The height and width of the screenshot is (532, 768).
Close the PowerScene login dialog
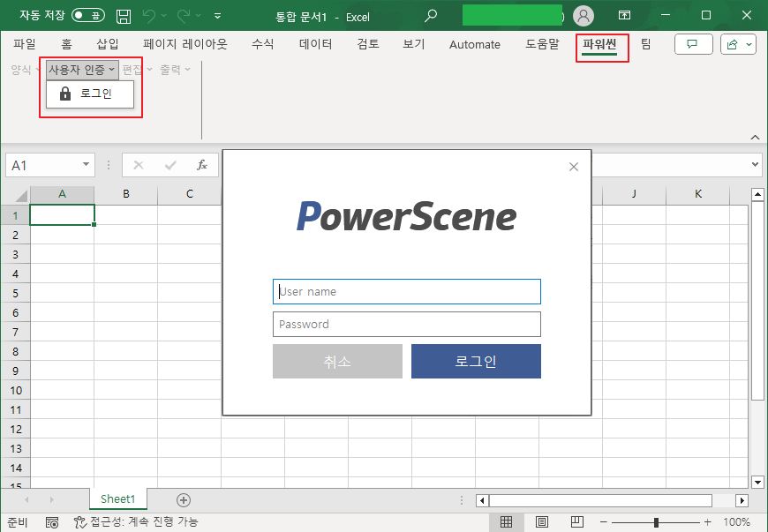coord(574,167)
